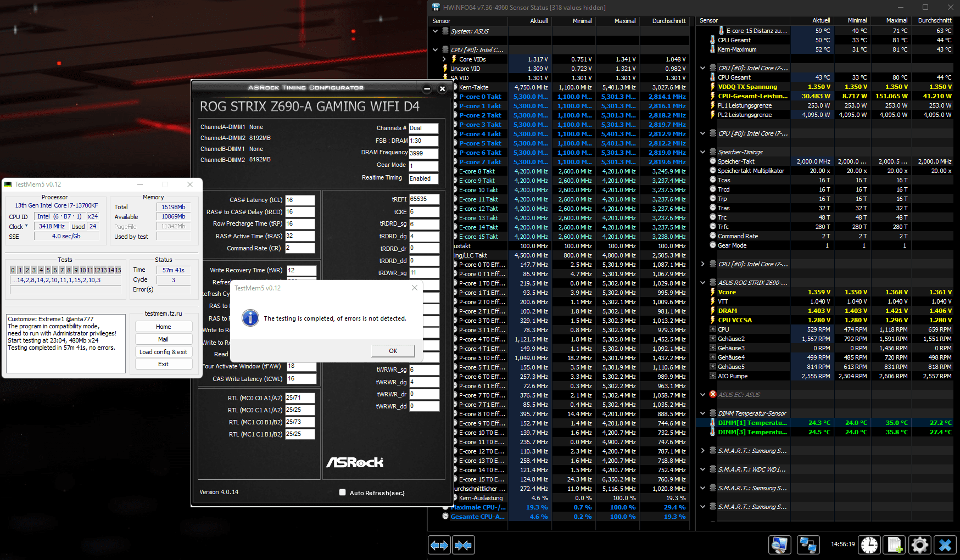The height and width of the screenshot is (560, 960).
Task: Click lightning icon beside Uncore VID
Action: [x=445, y=69]
